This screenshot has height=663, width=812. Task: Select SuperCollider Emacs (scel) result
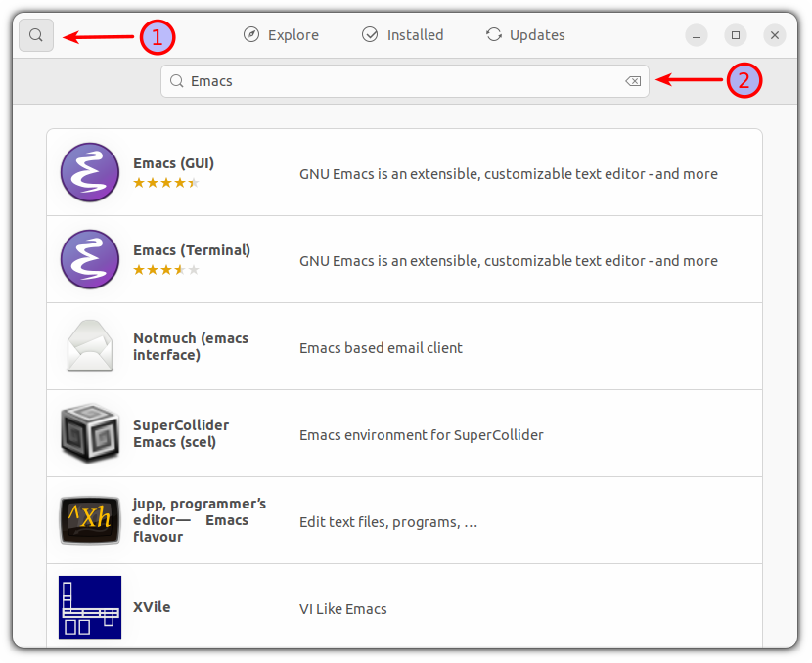404,433
